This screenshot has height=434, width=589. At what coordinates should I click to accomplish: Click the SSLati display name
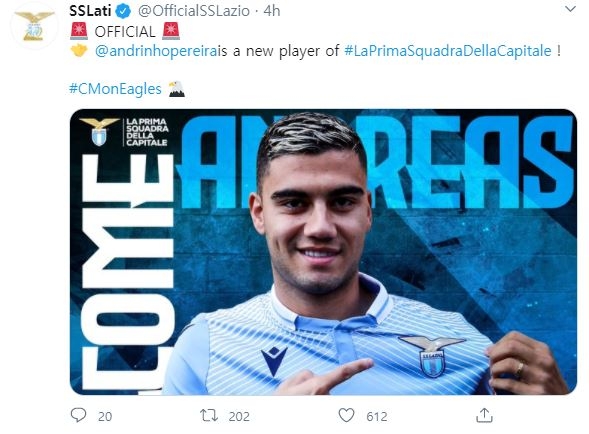click(90, 11)
